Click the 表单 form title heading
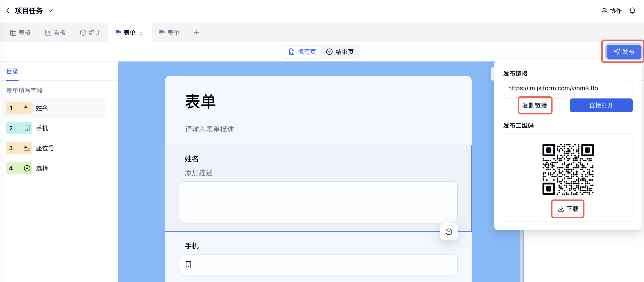This screenshot has height=282, width=644. [200, 102]
